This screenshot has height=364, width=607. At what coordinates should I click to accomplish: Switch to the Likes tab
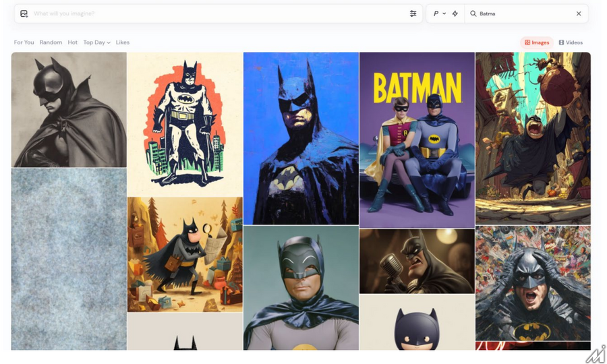click(x=123, y=42)
